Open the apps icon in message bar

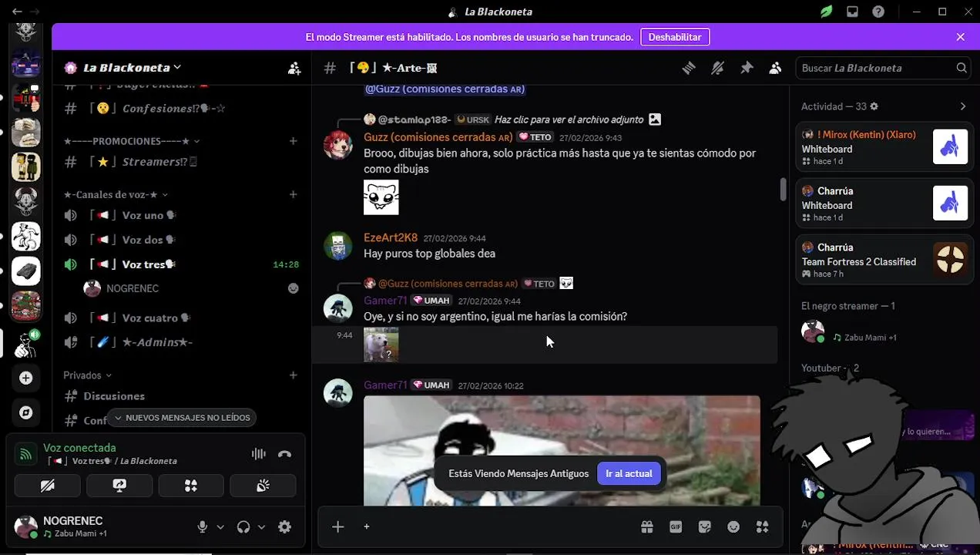[763, 526]
